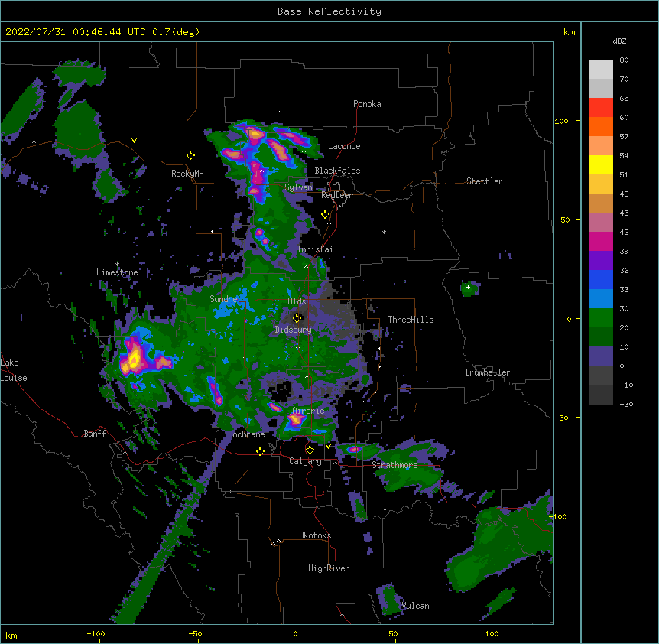Click the -50 tick on right km axis
Image resolution: width=659 pixels, height=644 pixels.
coord(561,418)
